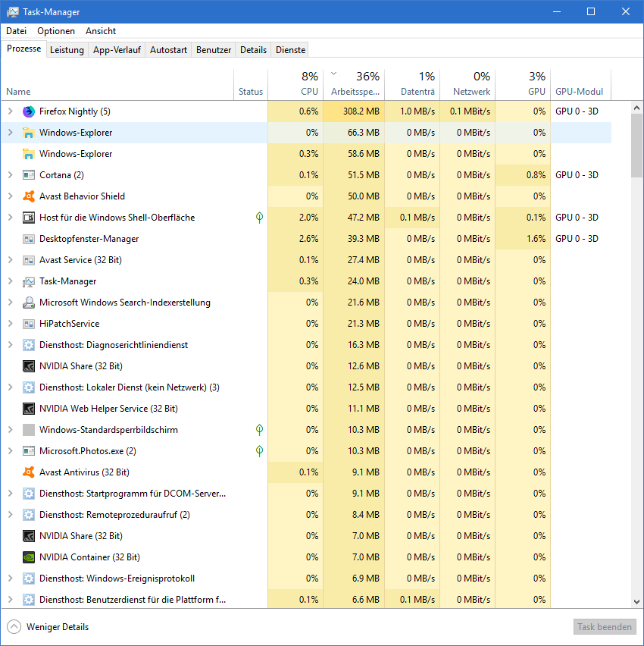Click the Avast Service (32 Bit) icon
The image size is (644, 646).
(x=29, y=260)
